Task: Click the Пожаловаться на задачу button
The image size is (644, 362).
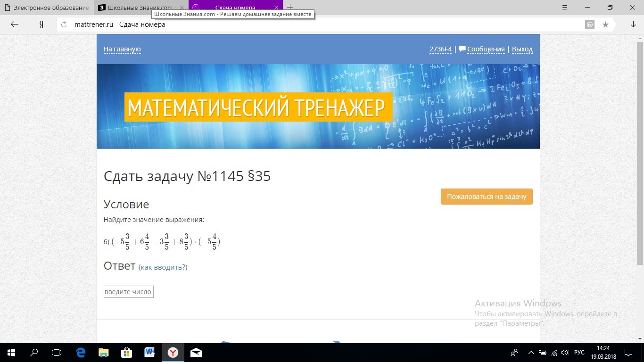Action: [487, 197]
